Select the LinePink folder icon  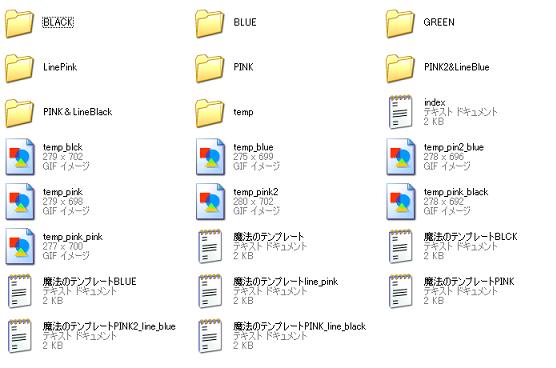click(x=20, y=68)
